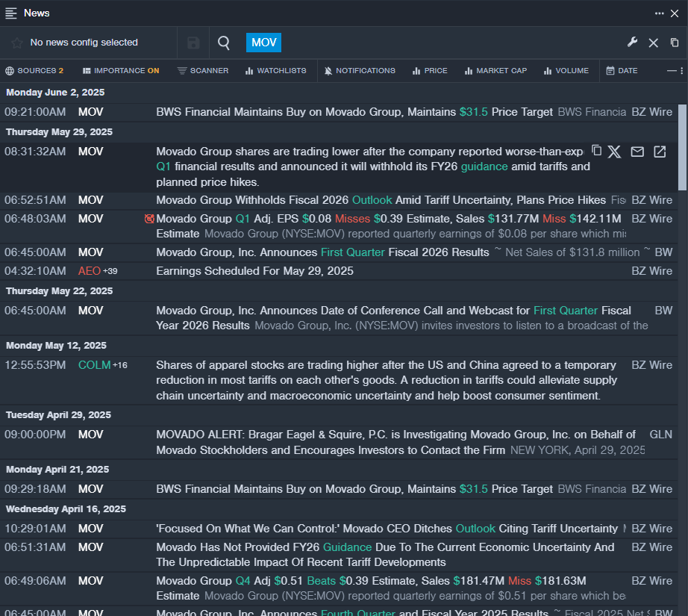Click the MOV ticker in 09:21:00AM row
Image resolution: width=688 pixels, height=616 pixels.
91,112
